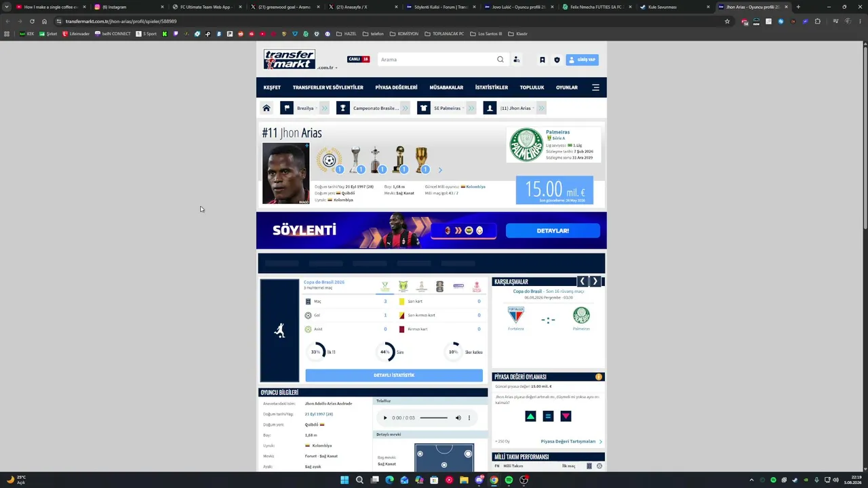Open Spotify from the Windows taskbar
Screen dimensions: 868x488
[x=509, y=480]
